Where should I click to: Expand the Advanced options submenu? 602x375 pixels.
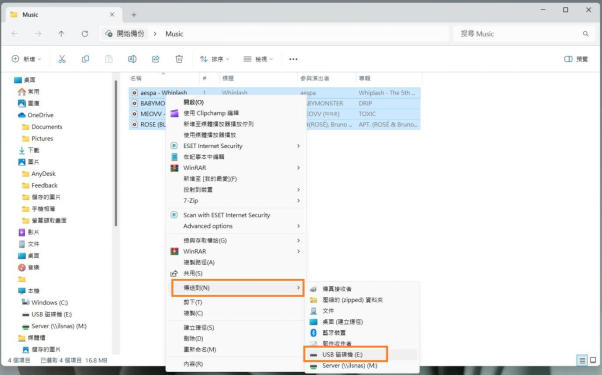pos(298,226)
